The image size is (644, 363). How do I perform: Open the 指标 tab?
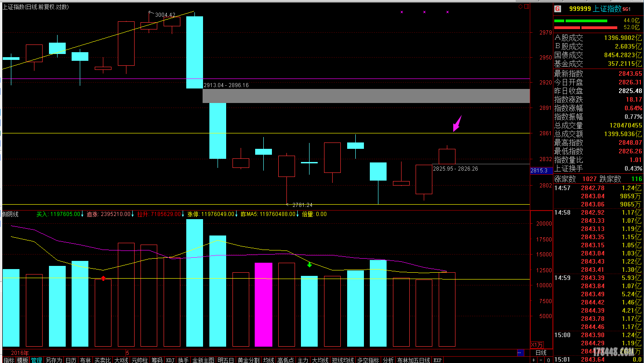(9, 360)
